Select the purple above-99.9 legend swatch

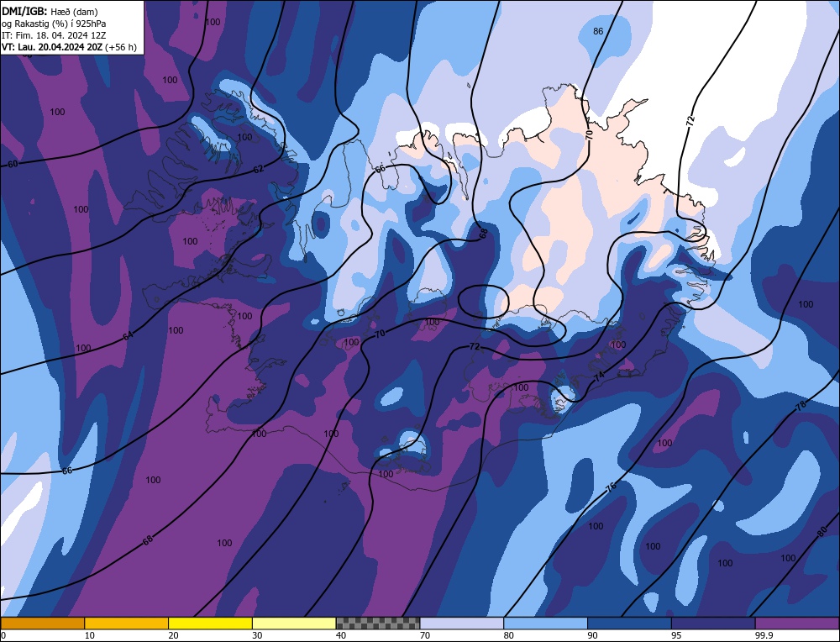(x=797, y=623)
